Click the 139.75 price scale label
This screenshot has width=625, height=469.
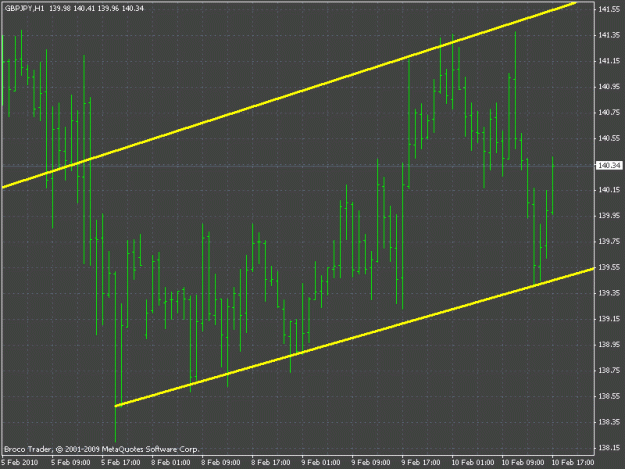pyautogui.click(x=609, y=241)
